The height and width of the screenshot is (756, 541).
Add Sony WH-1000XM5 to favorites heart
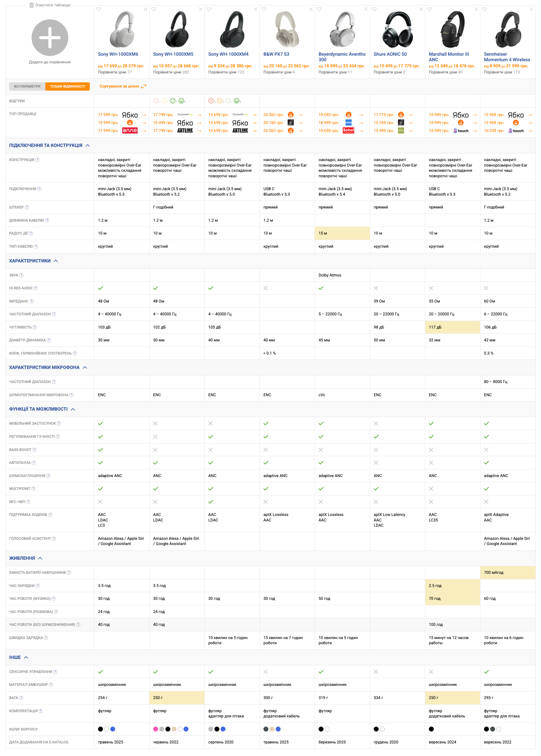pos(153,9)
